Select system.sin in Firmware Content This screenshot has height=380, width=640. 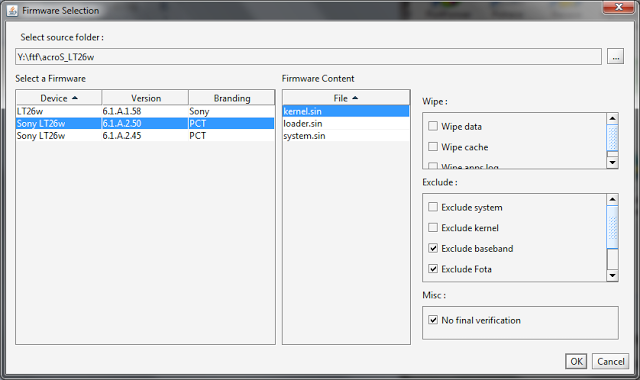346,136
